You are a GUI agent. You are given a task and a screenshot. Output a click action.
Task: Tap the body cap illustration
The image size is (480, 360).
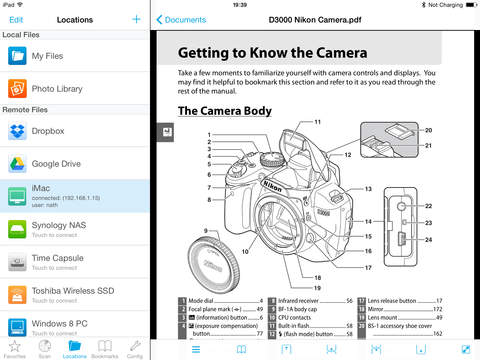click(214, 264)
